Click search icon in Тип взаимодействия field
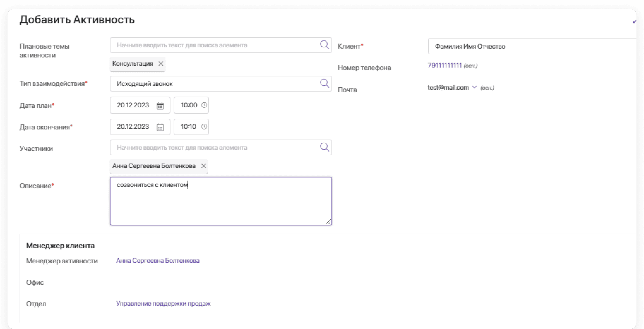The height and width of the screenshot is (329, 644). [324, 83]
